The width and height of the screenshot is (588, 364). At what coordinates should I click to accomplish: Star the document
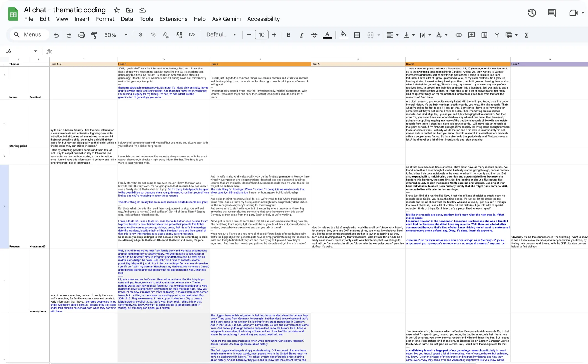point(117,10)
